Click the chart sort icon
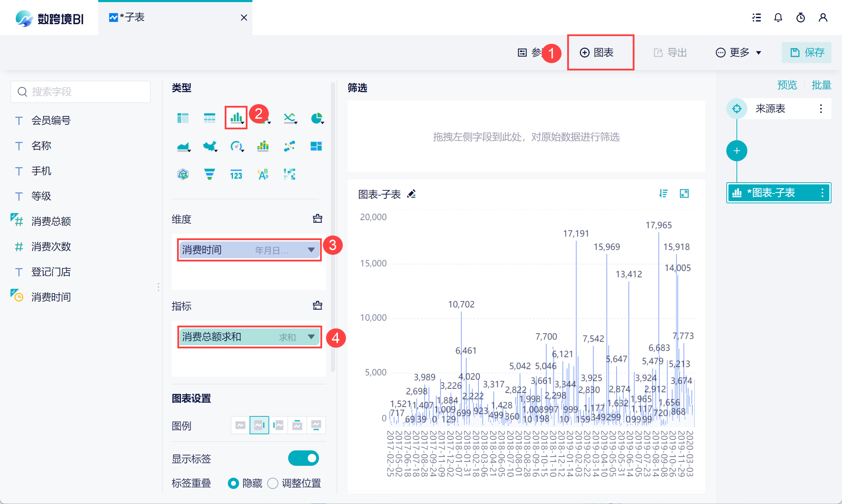The image size is (842, 504). (x=663, y=193)
